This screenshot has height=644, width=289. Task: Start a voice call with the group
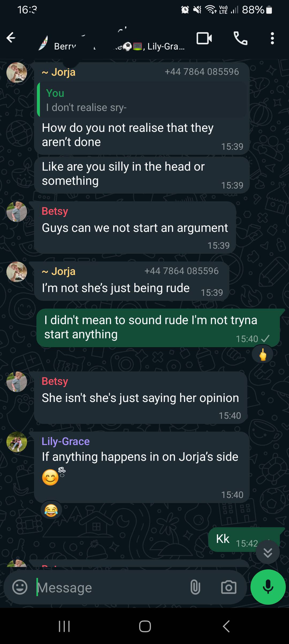240,38
